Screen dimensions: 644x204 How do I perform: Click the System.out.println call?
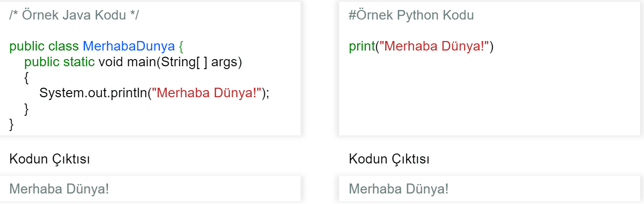coord(93,93)
